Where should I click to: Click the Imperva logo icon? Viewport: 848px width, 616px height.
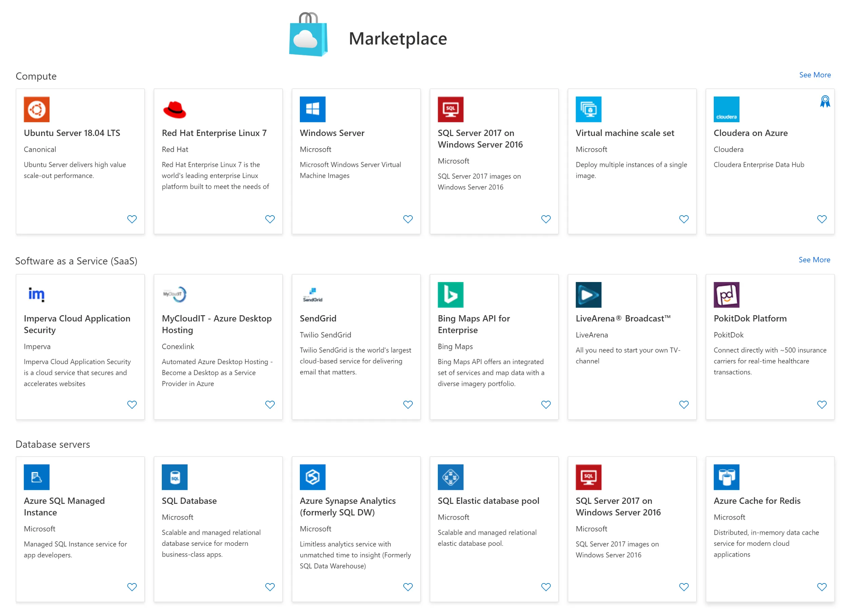point(37,295)
